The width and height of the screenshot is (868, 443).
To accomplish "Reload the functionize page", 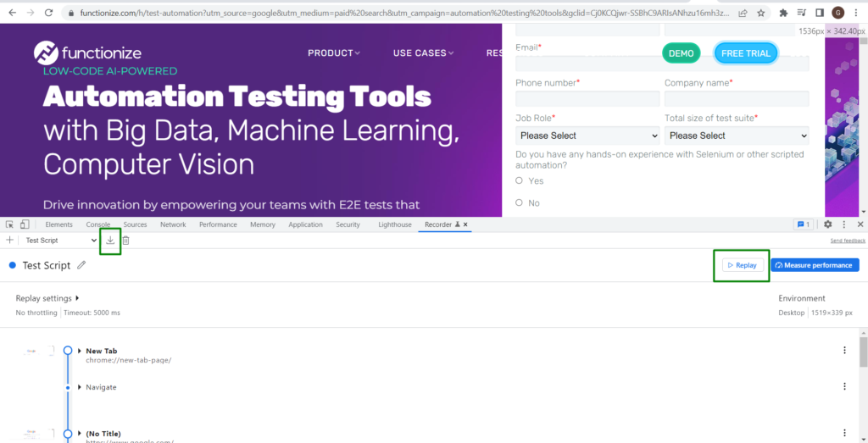I will coord(48,12).
